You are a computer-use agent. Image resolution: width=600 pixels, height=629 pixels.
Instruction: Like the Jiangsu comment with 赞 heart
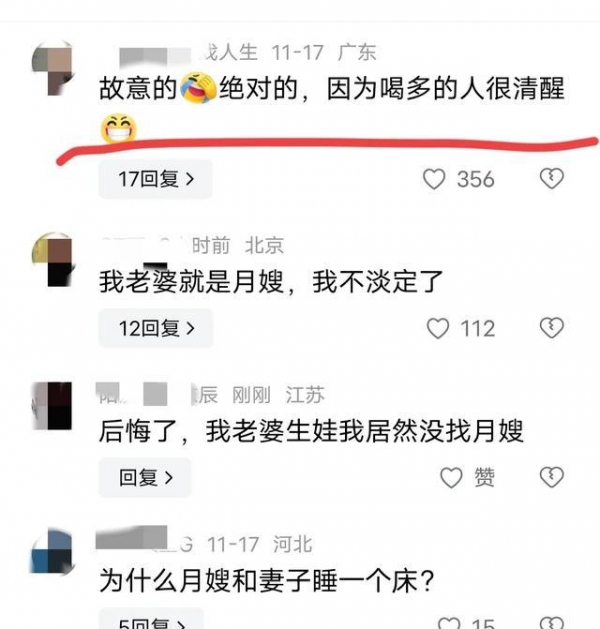tap(451, 477)
